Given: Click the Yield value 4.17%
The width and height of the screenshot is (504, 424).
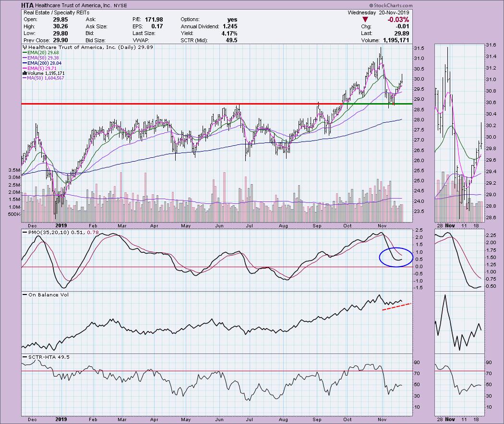Looking at the screenshot, I should [x=229, y=34].
